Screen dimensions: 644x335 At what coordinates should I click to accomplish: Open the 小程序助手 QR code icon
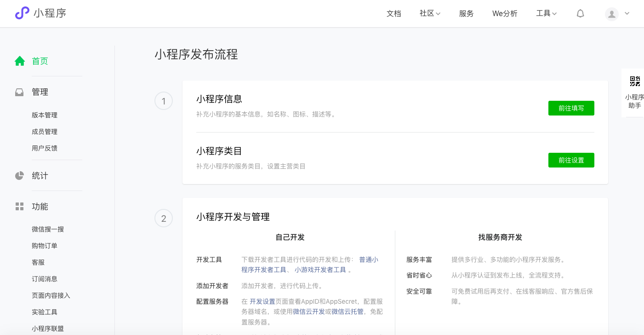click(635, 81)
